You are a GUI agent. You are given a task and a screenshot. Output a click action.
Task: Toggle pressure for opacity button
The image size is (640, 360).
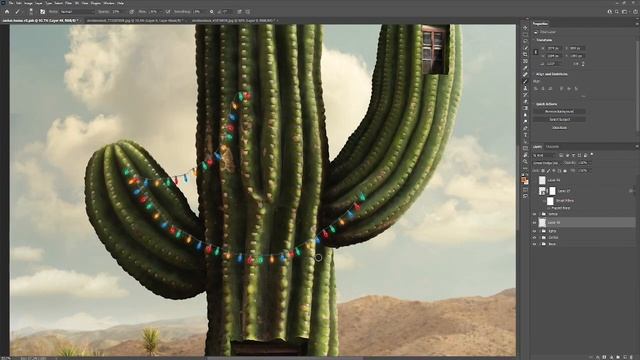click(131, 12)
